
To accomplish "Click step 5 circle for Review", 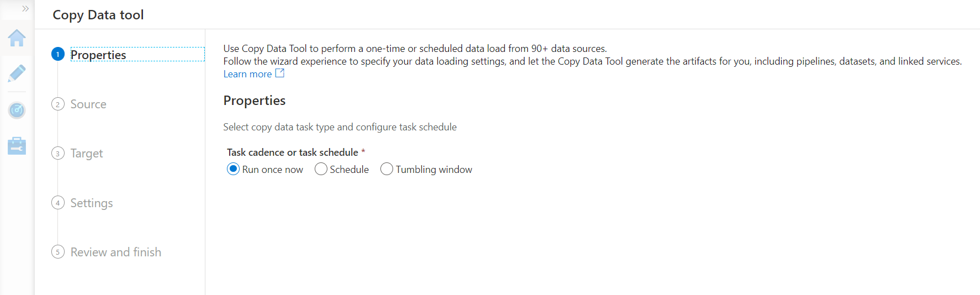I will (x=58, y=252).
